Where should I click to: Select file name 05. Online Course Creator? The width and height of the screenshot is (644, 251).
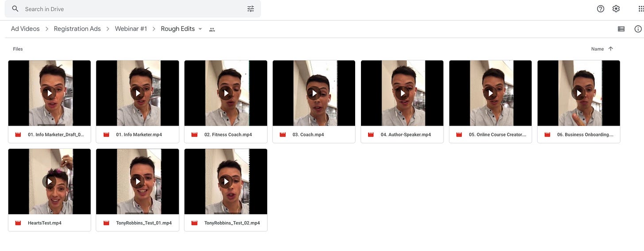pos(498,135)
